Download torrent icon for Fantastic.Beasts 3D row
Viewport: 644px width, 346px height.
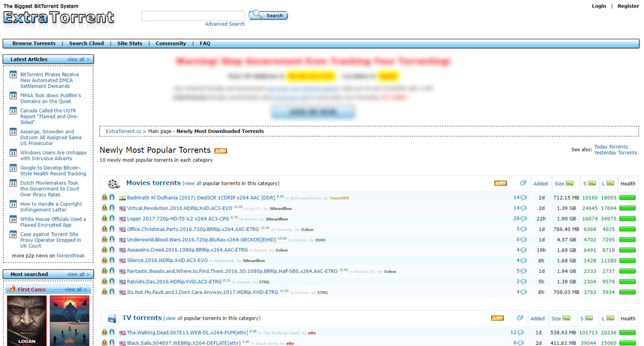(x=104, y=271)
